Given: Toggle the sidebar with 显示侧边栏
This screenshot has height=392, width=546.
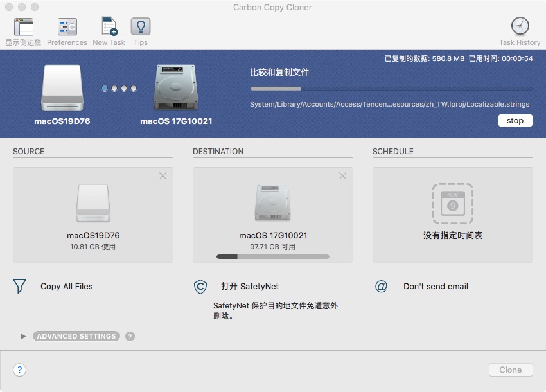Looking at the screenshot, I should 23,27.
